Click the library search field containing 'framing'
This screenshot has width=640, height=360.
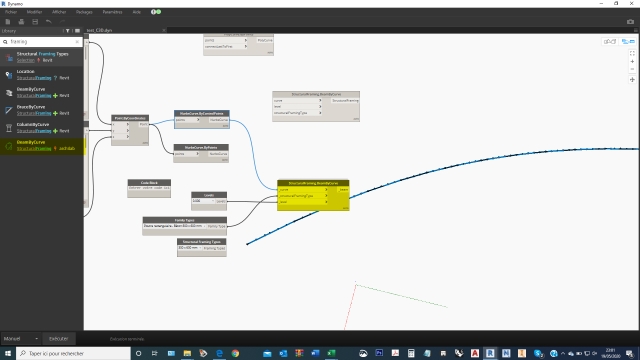tap(41, 42)
